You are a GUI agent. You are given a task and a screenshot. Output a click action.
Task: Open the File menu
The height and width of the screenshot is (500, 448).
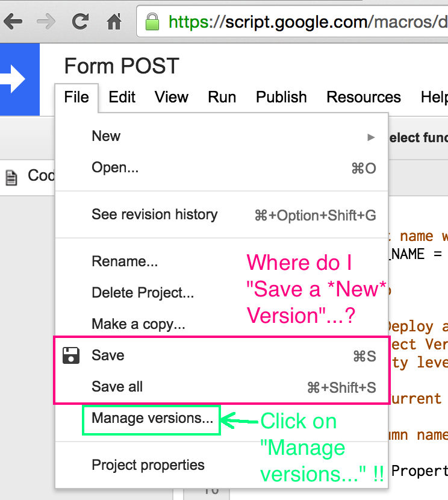tap(76, 97)
